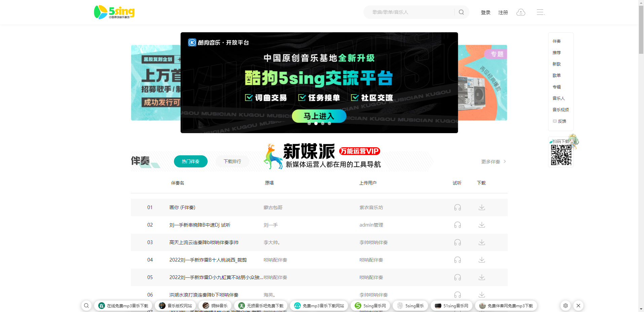Focus the 歌曲/歌单/音乐人 search field

[x=412, y=12]
